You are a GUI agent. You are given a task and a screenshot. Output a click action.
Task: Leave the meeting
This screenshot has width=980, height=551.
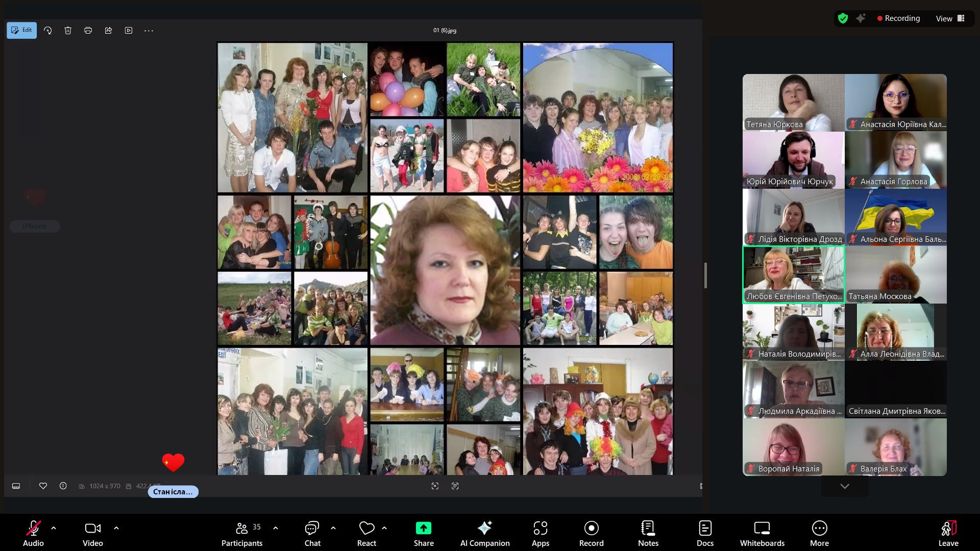948,533
